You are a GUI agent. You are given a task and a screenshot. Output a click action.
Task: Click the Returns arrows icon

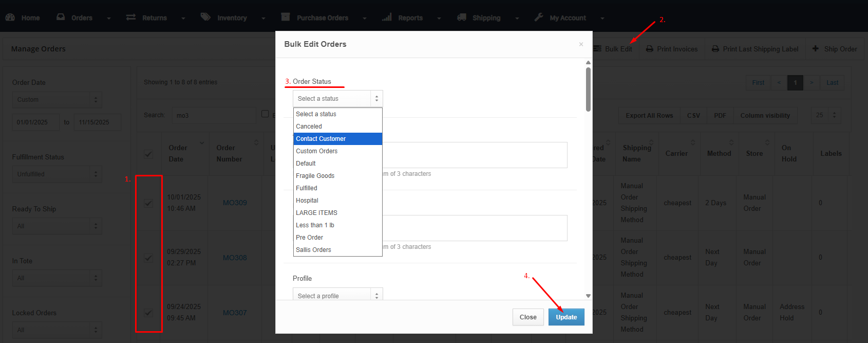tap(131, 17)
